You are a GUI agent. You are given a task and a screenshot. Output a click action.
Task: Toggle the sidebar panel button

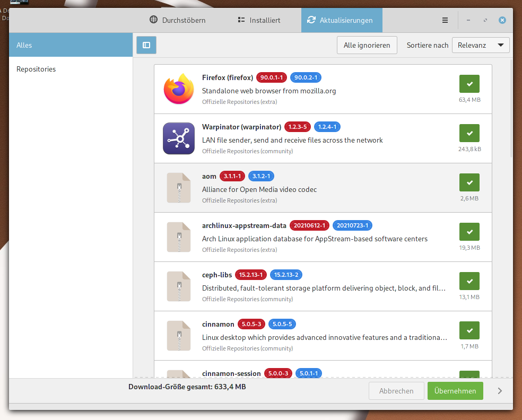tap(146, 45)
